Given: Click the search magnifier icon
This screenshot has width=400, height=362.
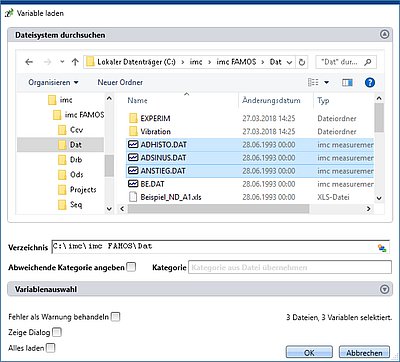Looking at the screenshot, I should [368, 62].
